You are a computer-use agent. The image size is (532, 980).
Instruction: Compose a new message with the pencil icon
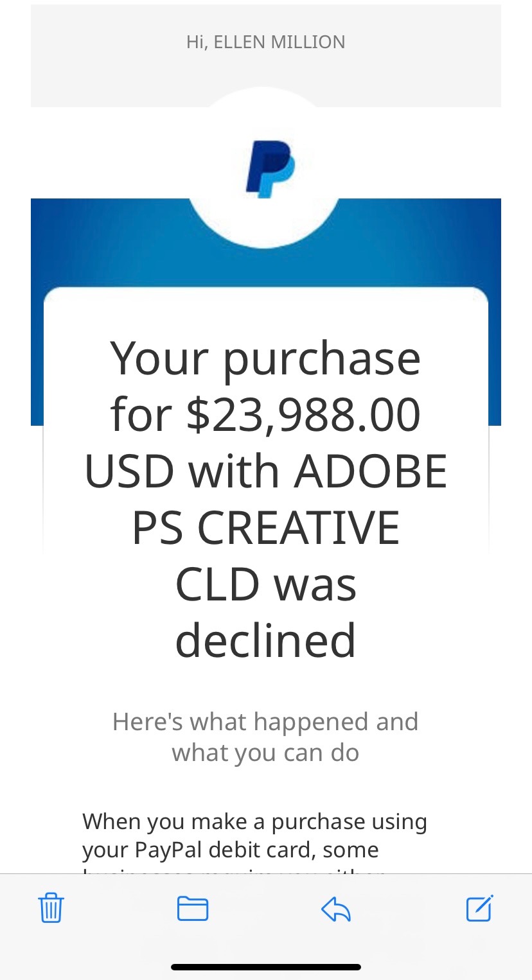coord(479,908)
